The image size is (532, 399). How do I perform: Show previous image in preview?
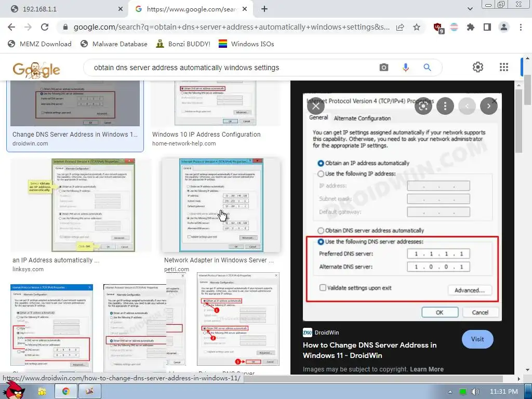pyautogui.click(x=467, y=106)
